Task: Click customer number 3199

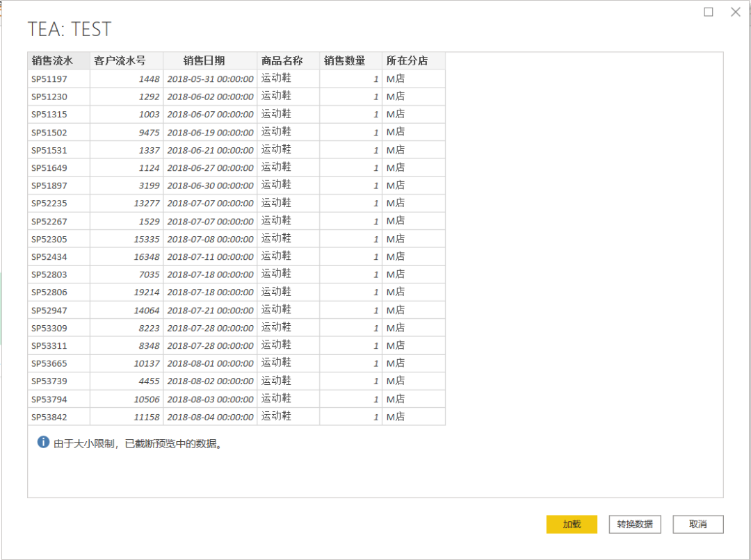Action: click(127, 186)
